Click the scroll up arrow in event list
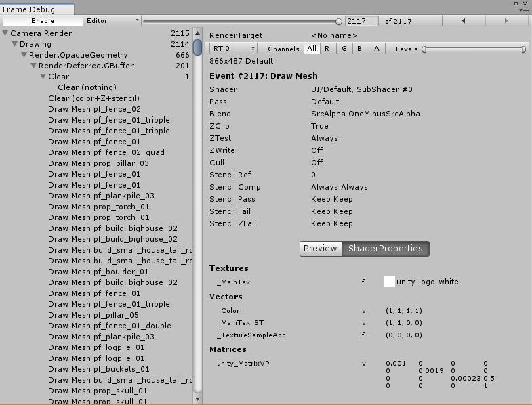This screenshot has height=405, width=532. (197, 33)
